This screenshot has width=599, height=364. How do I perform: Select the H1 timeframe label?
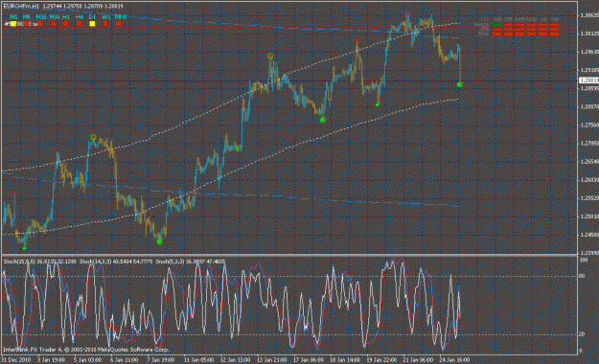pyautogui.click(x=66, y=17)
